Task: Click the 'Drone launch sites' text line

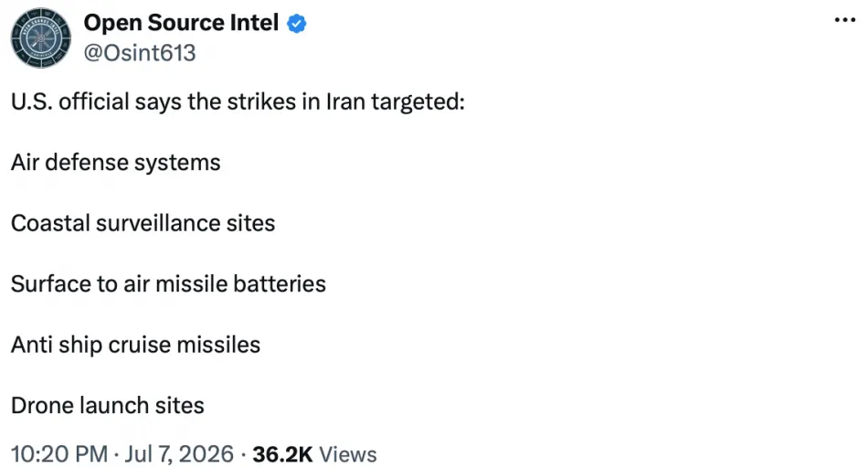Action: [x=108, y=406]
